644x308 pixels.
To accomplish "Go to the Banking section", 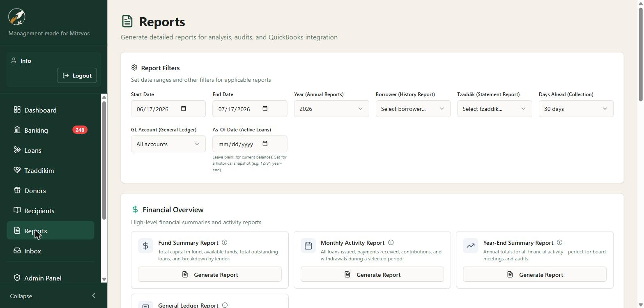I will pos(50,130).
